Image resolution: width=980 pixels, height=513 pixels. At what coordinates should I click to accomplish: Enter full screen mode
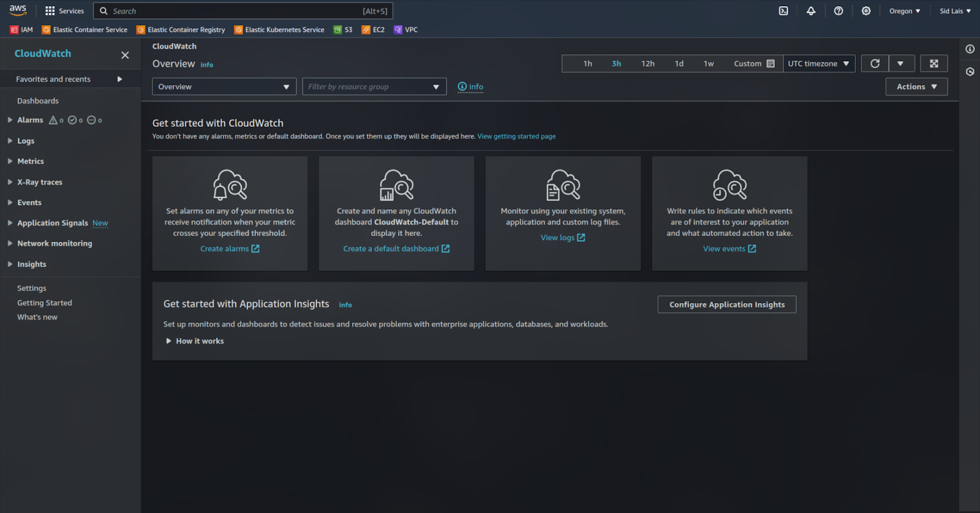click(933, 64)
